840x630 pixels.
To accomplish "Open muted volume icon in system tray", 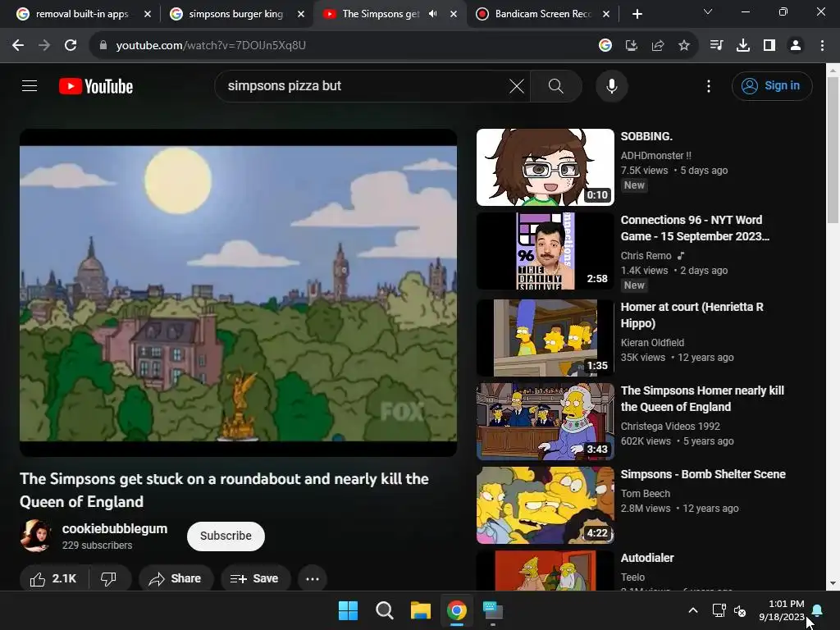I will (x=740, y=610).
